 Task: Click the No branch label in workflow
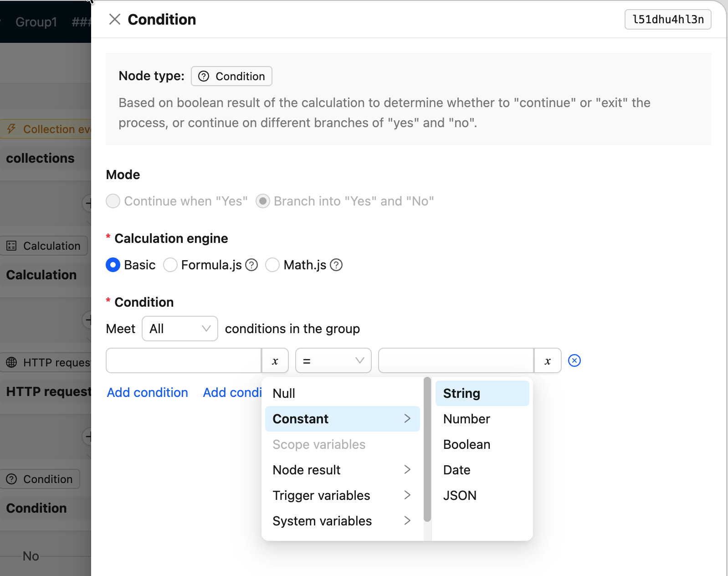(x=31, y=556)
